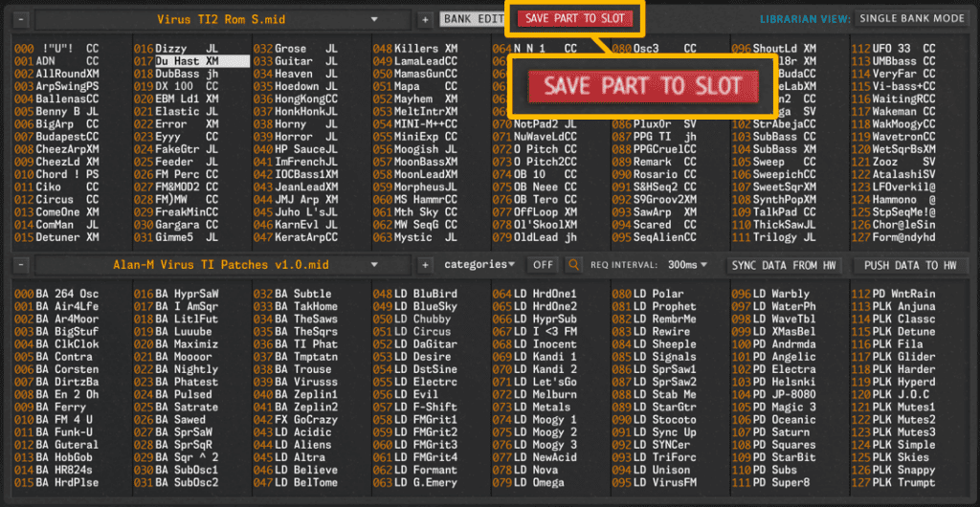Viewport: 980px width, 507px height.
Task: Pick patch BA TI Phat
Action: click(296, 344)
